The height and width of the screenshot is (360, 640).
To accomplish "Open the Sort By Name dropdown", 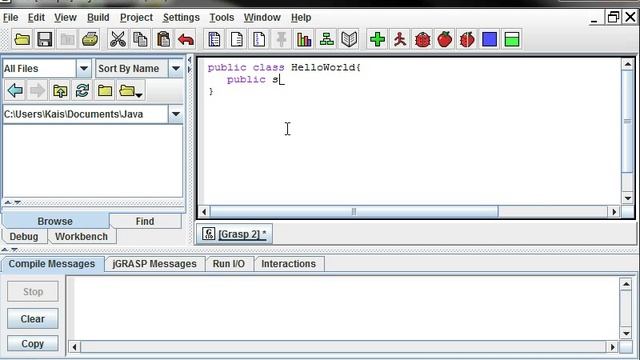I will click(x=176, y=68).
